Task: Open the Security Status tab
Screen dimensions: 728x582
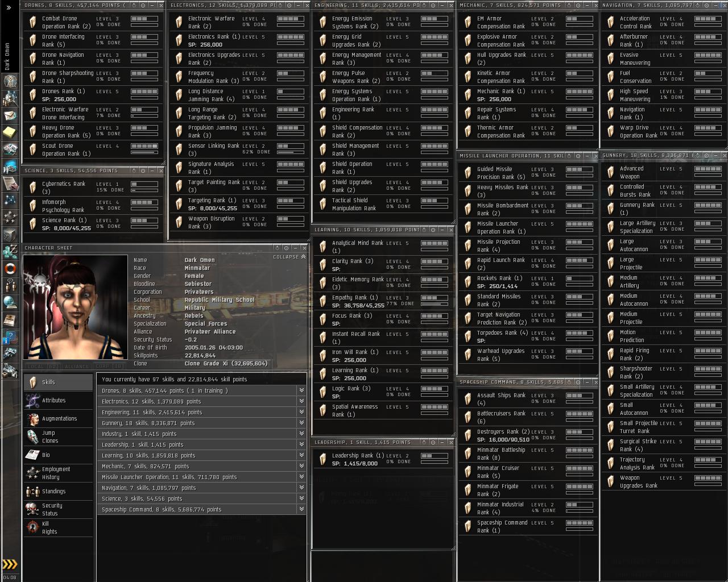Action: click(x=59, y=509)
